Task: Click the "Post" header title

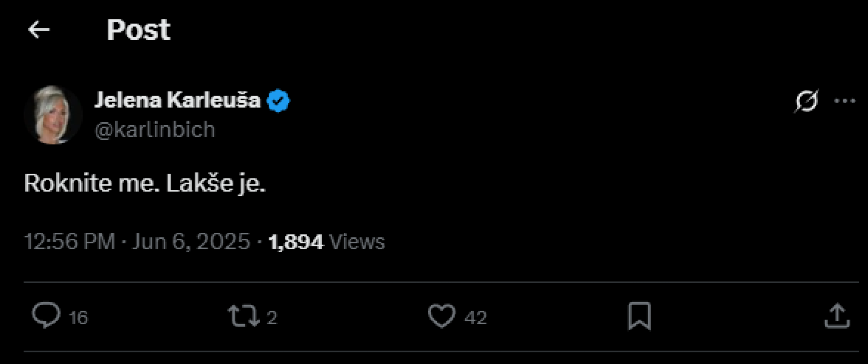Action: (x=138, y=30)
